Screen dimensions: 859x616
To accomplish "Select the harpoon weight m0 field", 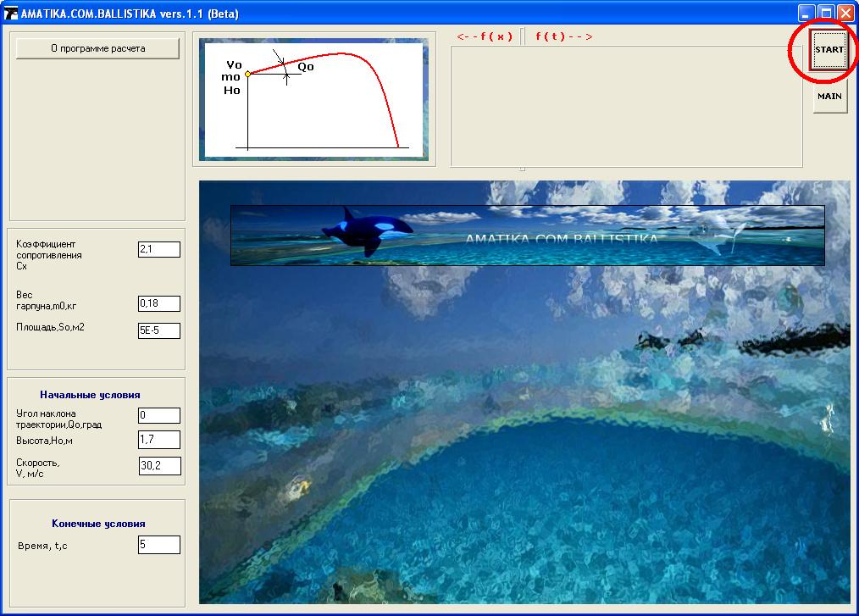I will pyautogui.click(x=159, y=303).
